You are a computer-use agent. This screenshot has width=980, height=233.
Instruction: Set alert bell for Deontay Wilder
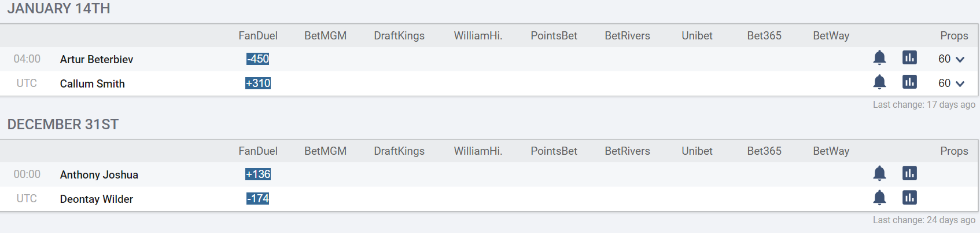pos(879,198)
